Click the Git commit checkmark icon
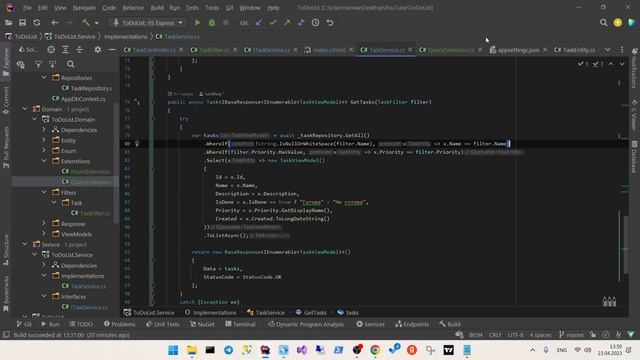 pyautogui.click(x=273, y=23)
